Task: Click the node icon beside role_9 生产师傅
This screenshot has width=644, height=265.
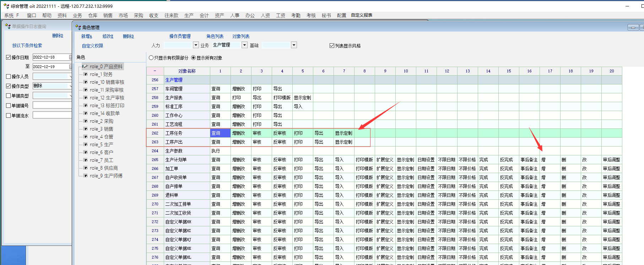Action: pyautogui.click(x=86, y=176)
